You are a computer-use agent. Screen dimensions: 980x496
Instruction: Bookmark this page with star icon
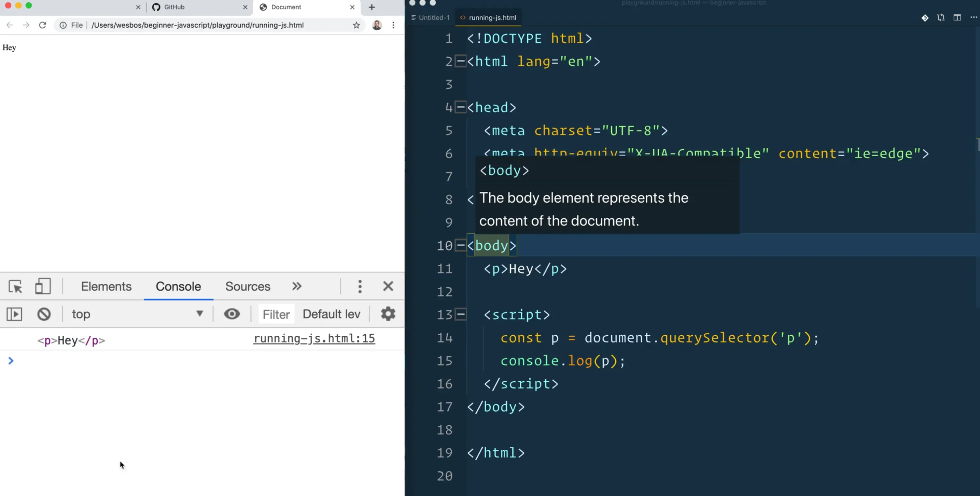pos(356,25)
